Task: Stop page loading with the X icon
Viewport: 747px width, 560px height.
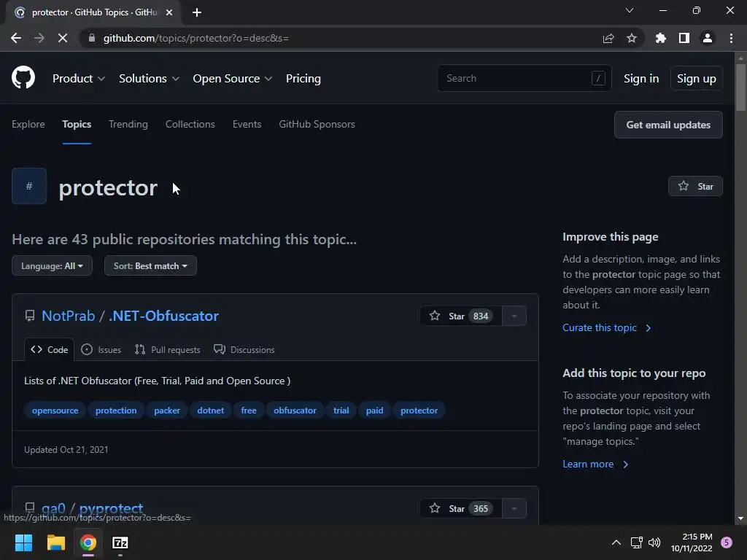Action: [63, 38]
